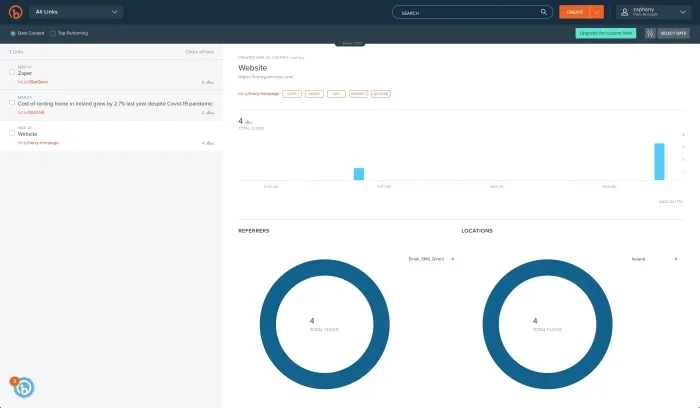700x408 pixels.
Task: Click Upgrade for custom links button
Action: coord(606,33)
